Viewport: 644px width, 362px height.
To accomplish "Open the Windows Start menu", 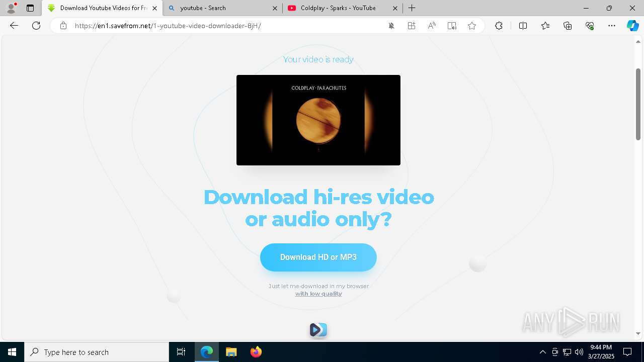I will click(x=12, y=352).
